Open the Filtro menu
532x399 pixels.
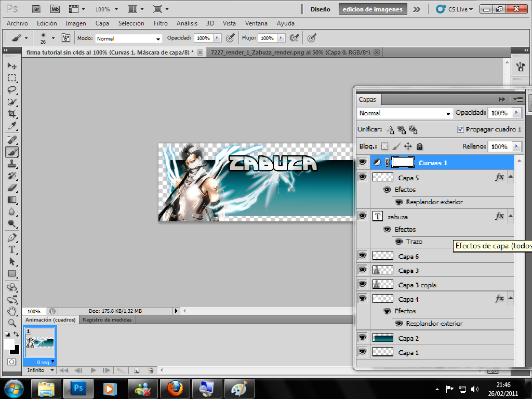coord(161,23)
